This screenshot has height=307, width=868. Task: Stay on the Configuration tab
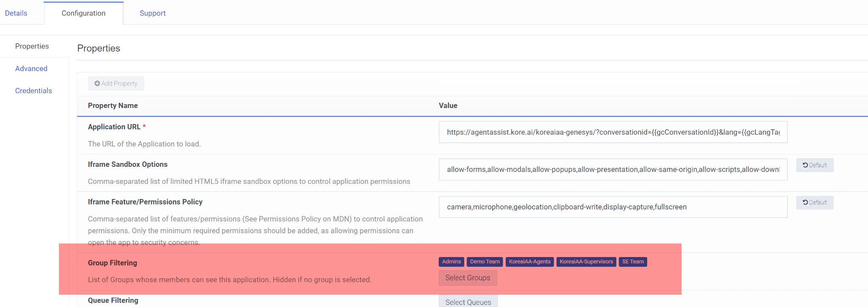pyautogui.click(x=83, y=13)
